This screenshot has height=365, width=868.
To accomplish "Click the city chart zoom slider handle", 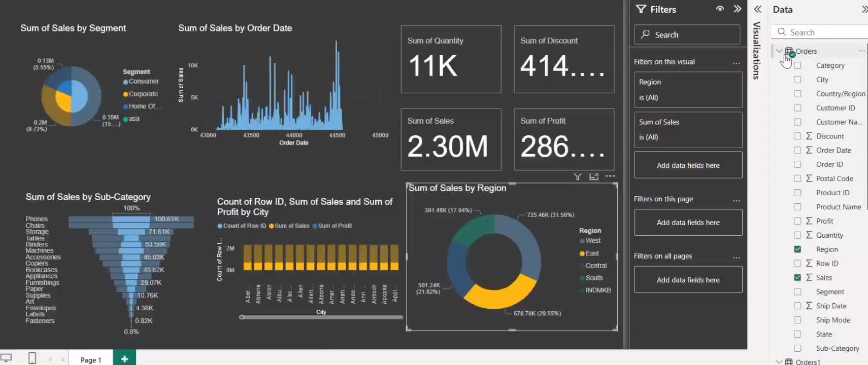I will pos(242,317).
